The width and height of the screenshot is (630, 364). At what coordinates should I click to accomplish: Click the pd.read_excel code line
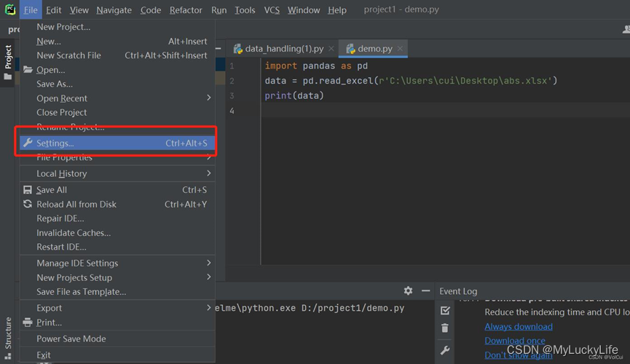tap(411, 81)
